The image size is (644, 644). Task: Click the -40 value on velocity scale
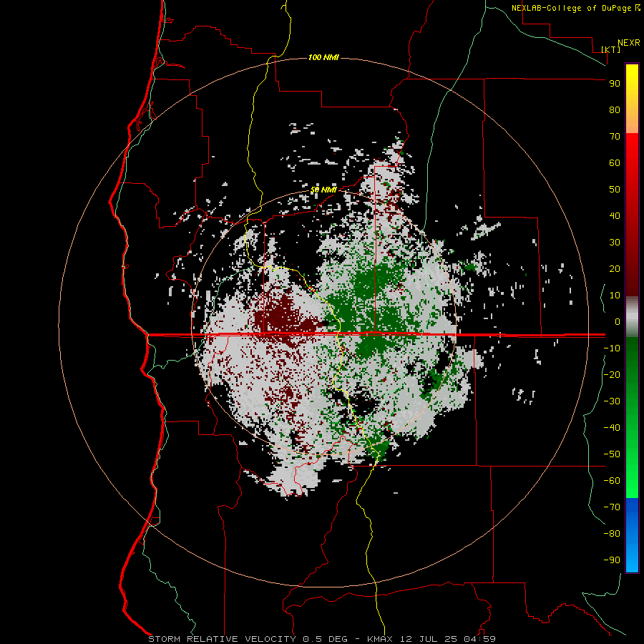612,428
